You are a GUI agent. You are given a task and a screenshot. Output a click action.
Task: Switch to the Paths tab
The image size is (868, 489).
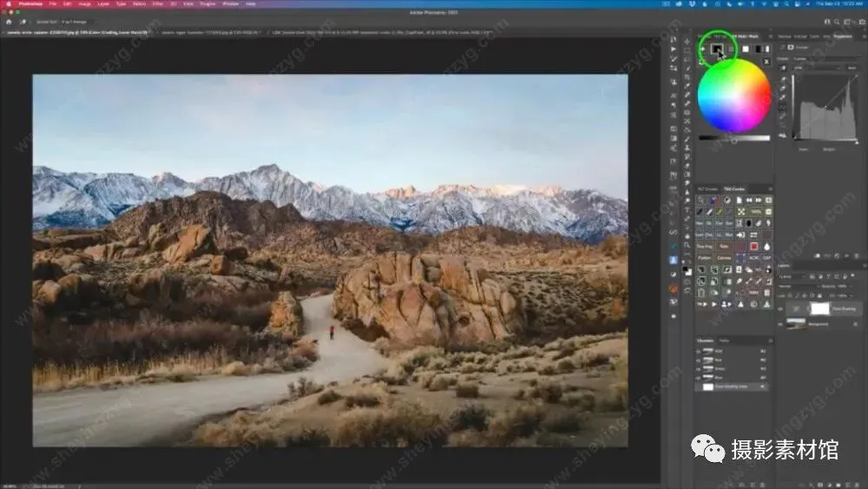tap(724, 340)
